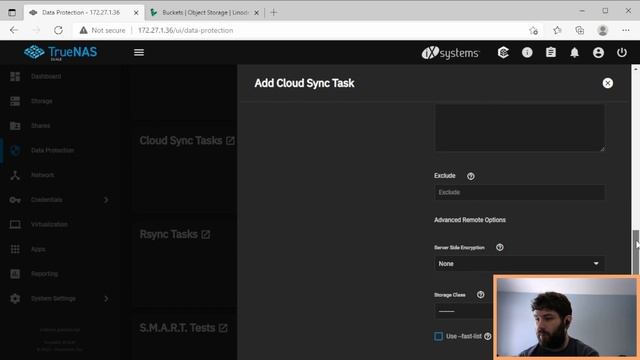This screenshot has width=640, height=360.
Task: Open the Server Side Encryption dropdown
Action: (x=519, y=264)
